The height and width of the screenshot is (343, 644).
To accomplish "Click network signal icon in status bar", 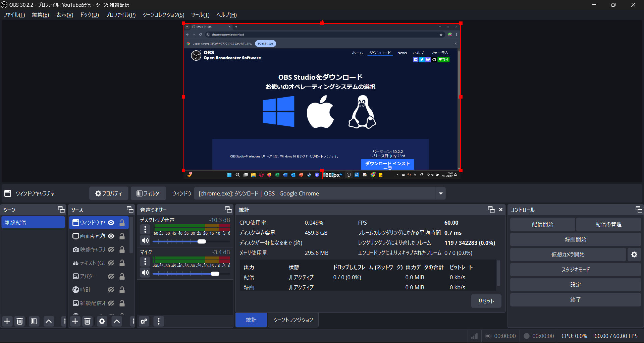I will pos(474,336).
